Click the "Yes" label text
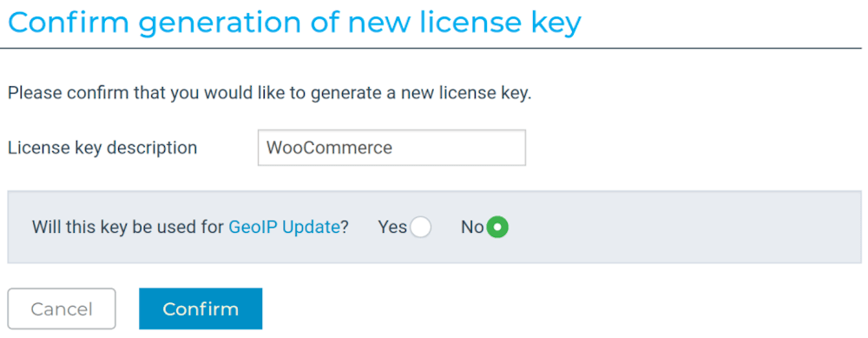 pyautogui.click(x=392, y=227)
